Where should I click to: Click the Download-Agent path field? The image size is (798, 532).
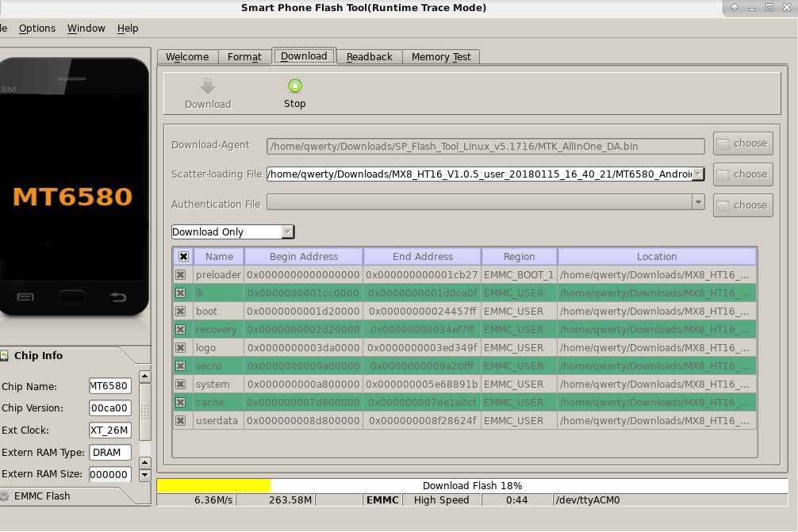pyautogui.click(x=485, y=147)
